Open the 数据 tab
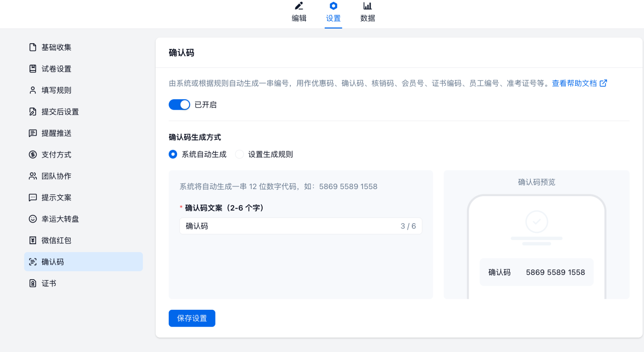This screenshot has height=352, width=644. pyautogui.click(x=367, y=13)
